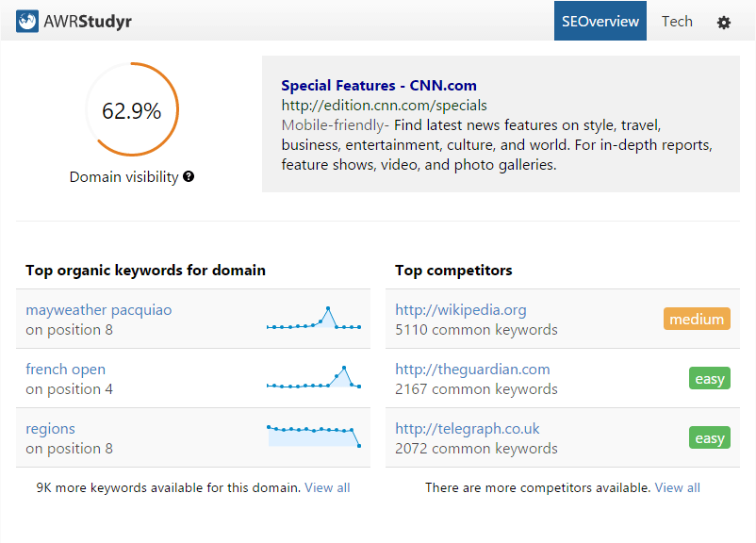Switch to the SEOverview tab
Viewport: 756px width, 543px height.
coord(600,21)
